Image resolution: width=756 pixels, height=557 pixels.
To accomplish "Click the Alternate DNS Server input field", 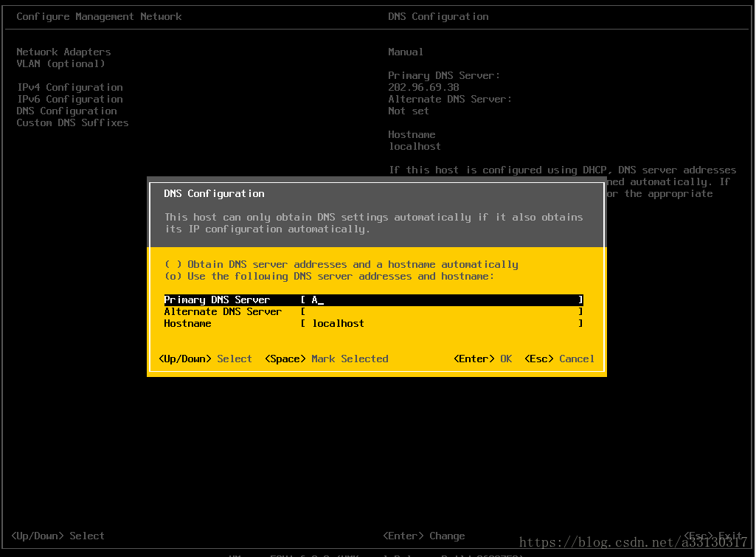I will click(443, 312).
